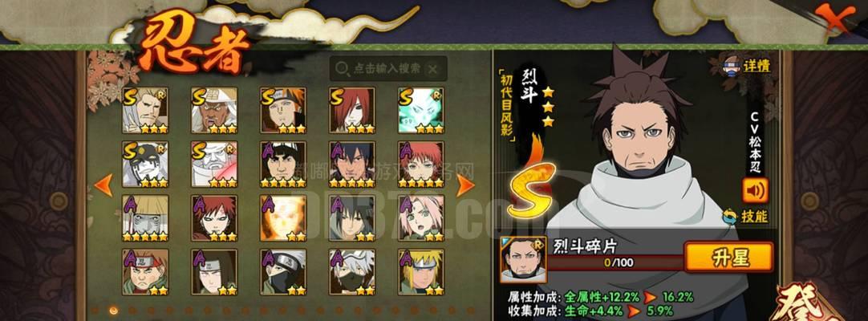This screenshot has height=321, width=868.
Task: Click the 点击输入搜索 search field
Action: (388, 69)
